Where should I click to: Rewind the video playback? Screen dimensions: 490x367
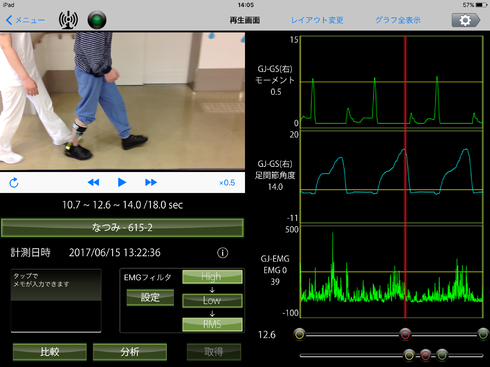(x=93, y=182)
